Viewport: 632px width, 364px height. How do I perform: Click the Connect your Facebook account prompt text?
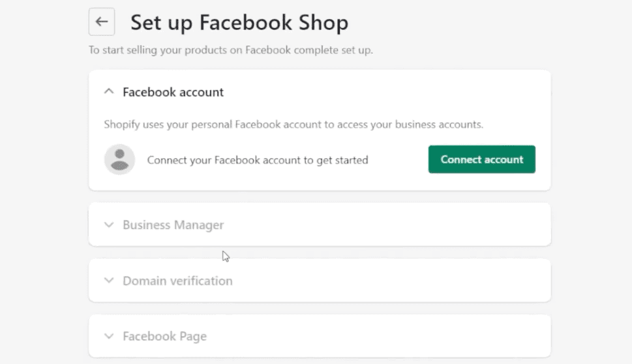[258, 160]
